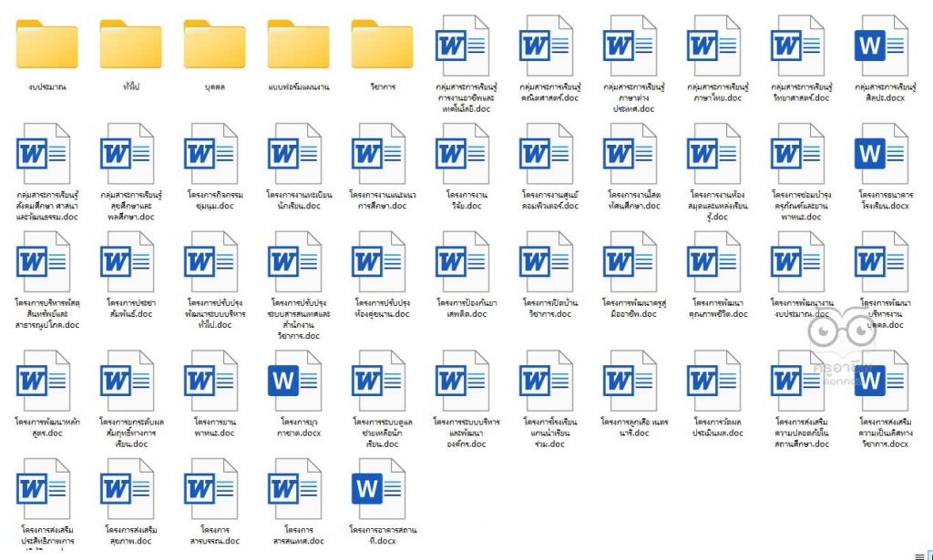Click the กลุ่มสาระการเรียนรู้วิทยาศาสตร์.doc document icon

point(798,46)
